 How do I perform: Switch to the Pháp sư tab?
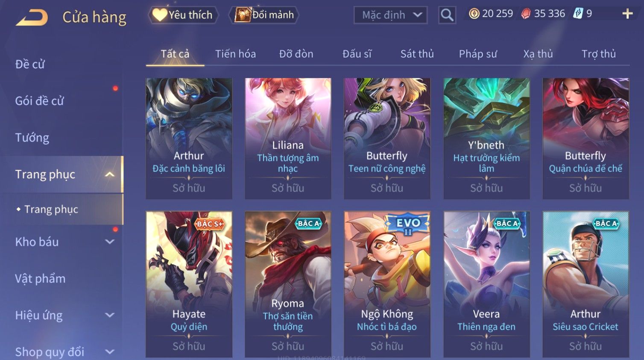(478, 54)
